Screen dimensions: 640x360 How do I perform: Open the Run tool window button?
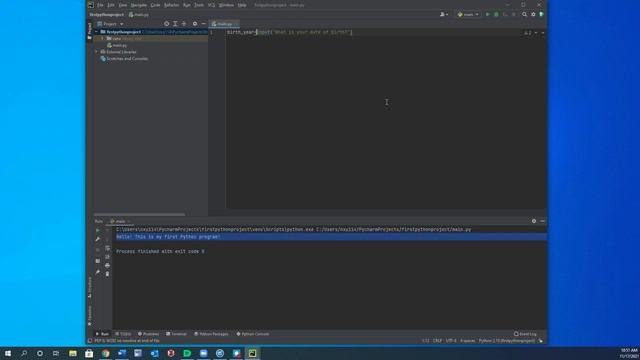[102, 334]
